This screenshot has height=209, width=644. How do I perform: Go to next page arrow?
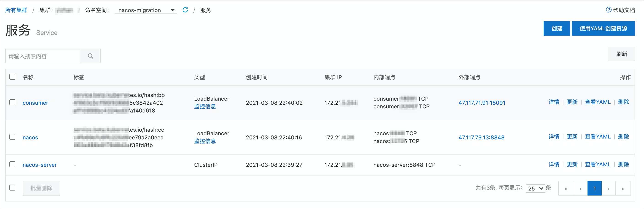pyautogui.click(x=609, y=188)
